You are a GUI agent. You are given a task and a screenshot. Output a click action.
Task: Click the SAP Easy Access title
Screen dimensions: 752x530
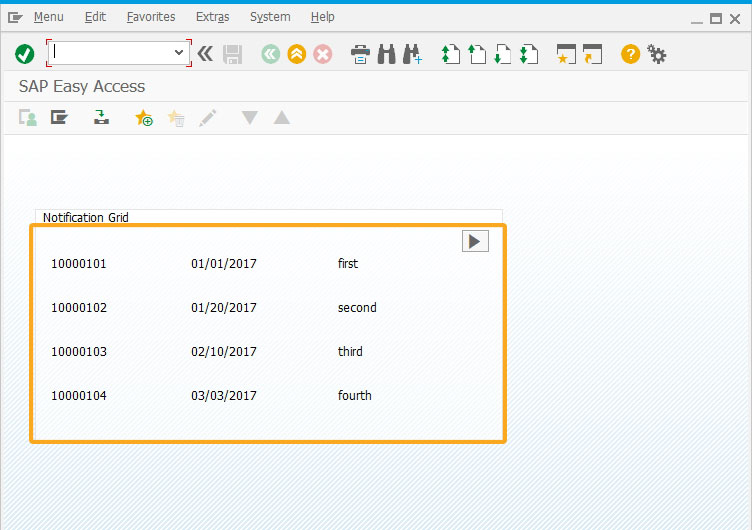click(x=82, y=86)
